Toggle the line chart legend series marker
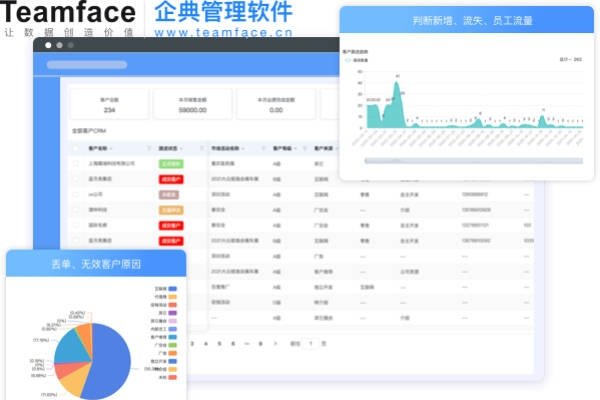Screen dimensions: 600x400 coord(348,60)
